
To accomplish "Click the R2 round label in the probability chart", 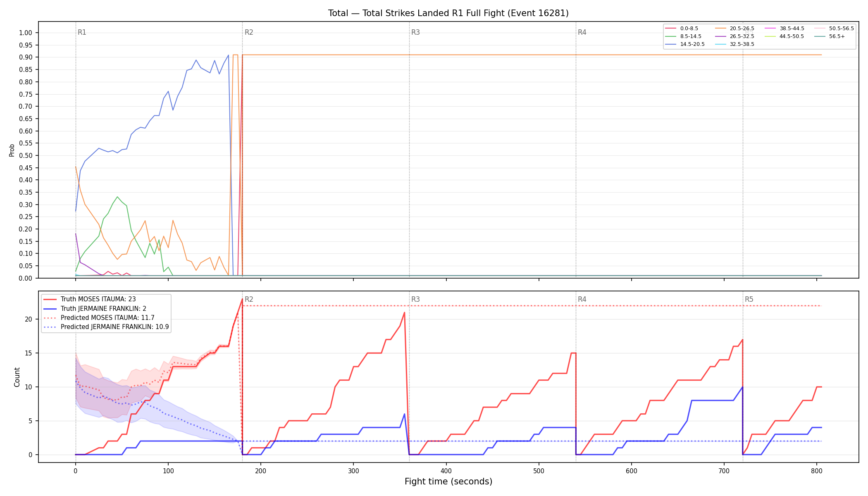I will pyautogui.click(x=249, y=32).
